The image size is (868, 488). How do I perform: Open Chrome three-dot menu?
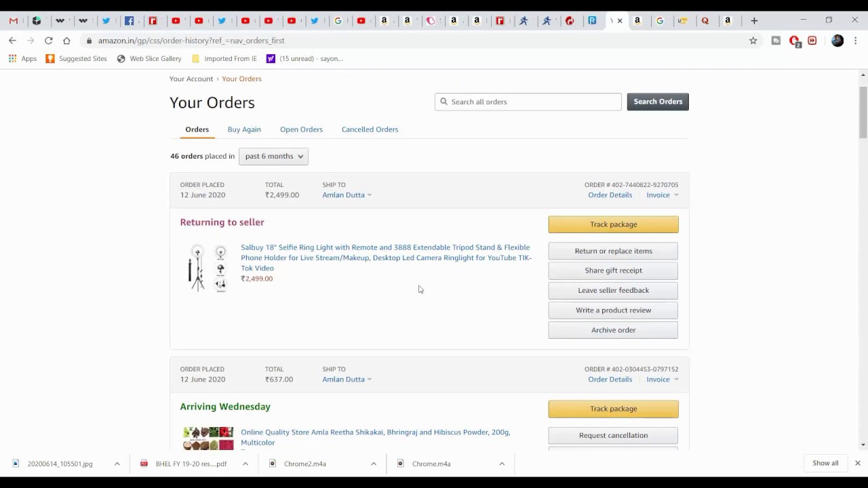(856, 41)
